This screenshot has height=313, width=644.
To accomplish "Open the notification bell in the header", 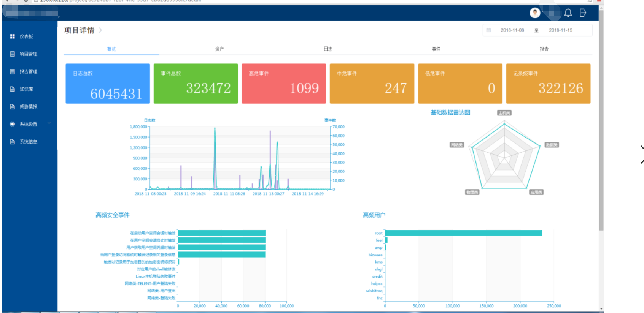I will [568, 13].
